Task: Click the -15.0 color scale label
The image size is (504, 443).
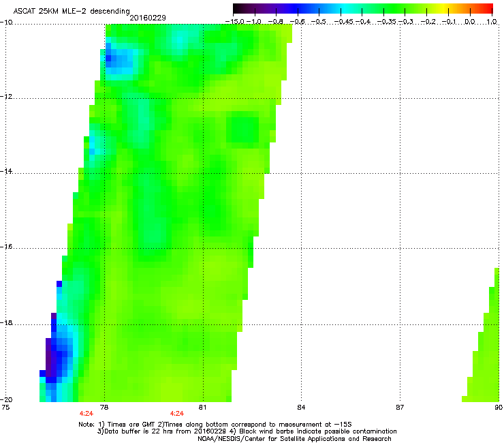Action: pyautogui.click(x=234, y=22)
